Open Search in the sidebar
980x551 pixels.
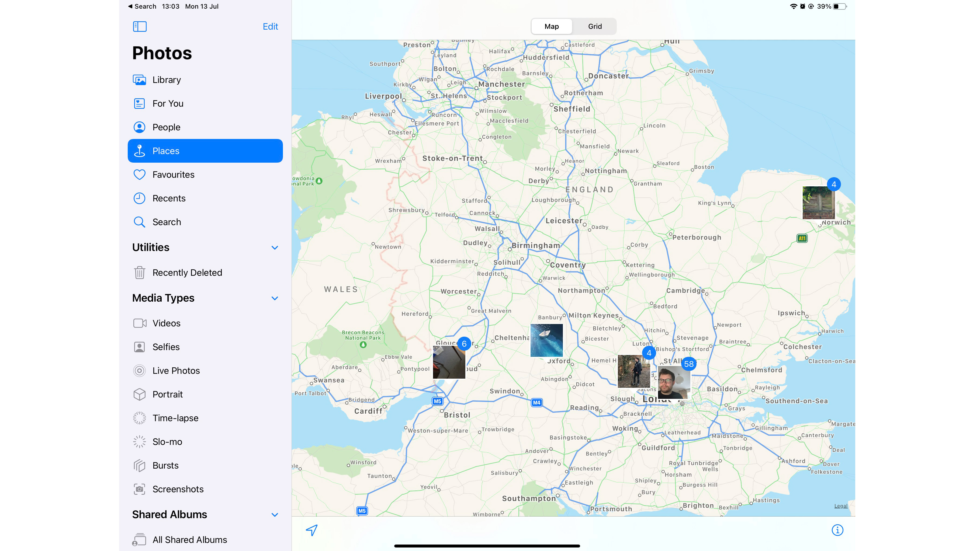coord(205,222)
